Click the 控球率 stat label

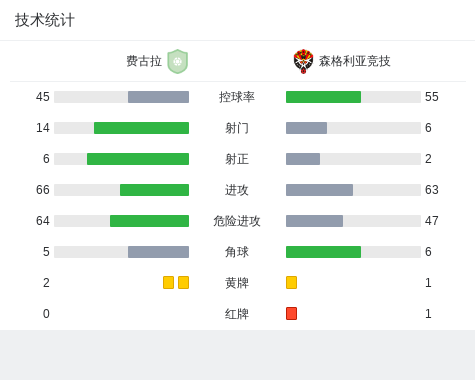237,97
